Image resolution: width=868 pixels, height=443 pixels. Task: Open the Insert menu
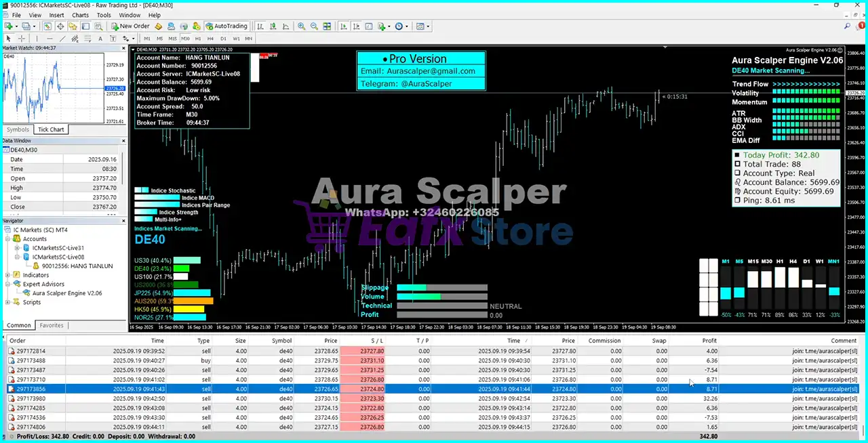click(x=56, y=15)
